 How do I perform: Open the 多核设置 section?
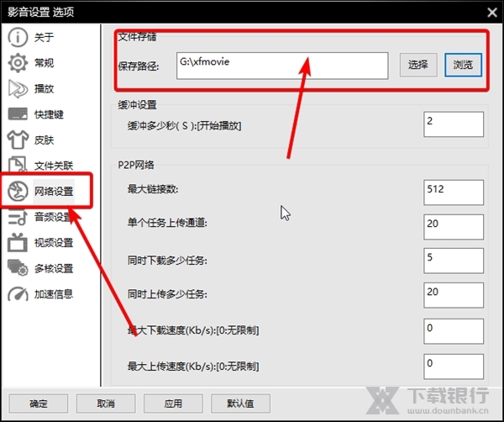coord(54,268)
